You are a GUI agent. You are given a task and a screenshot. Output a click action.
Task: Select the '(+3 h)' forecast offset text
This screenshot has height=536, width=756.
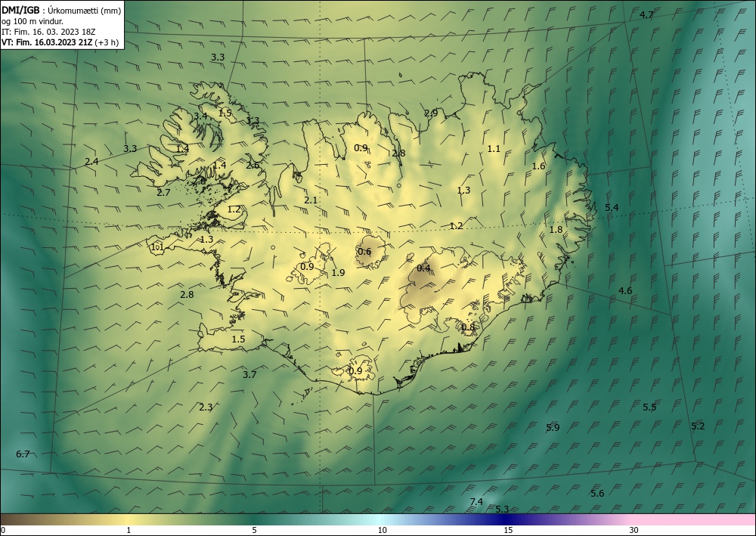(x=107, y=42)
